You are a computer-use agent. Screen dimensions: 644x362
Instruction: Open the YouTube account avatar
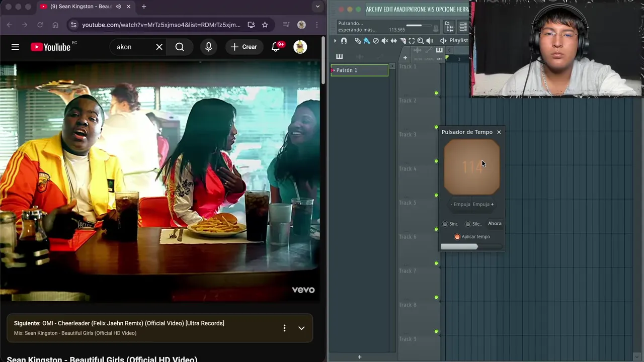pyautogui.click(x=300, y=47)
